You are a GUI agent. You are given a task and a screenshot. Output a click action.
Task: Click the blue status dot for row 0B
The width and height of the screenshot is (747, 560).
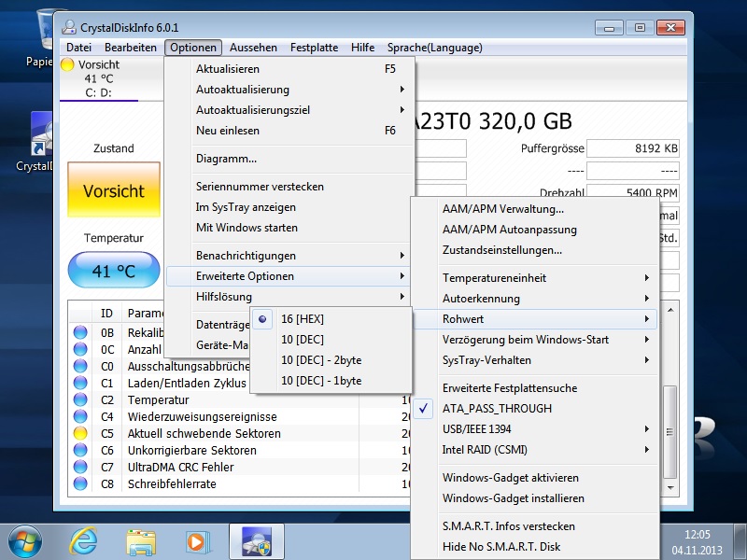[80, 332]
